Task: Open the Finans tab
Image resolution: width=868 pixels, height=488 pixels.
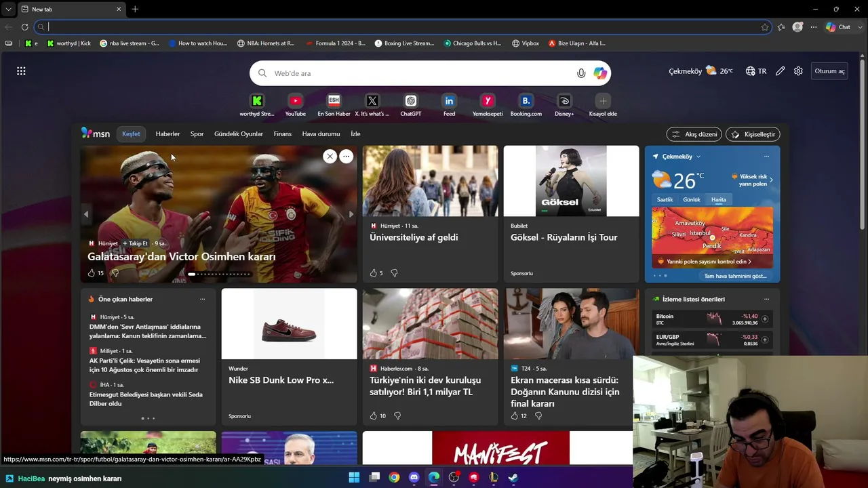Action: (283, 134)
